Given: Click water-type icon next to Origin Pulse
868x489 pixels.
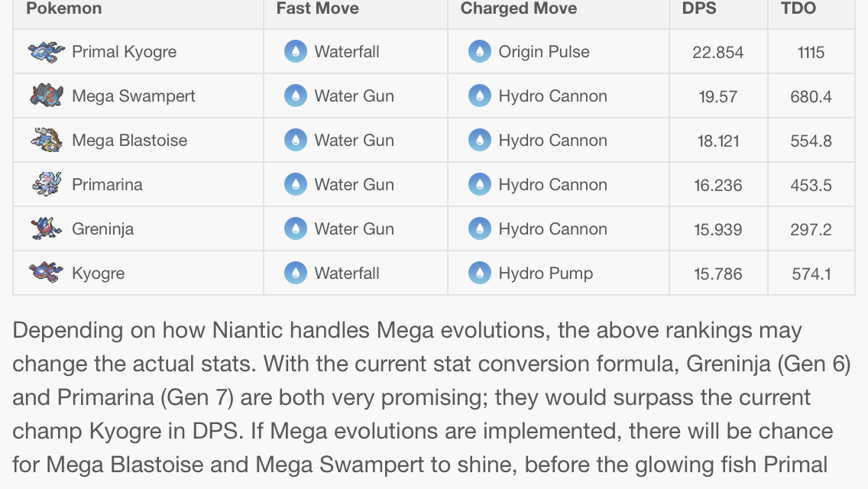Looking at the screenshot, I should pos(479,52).
